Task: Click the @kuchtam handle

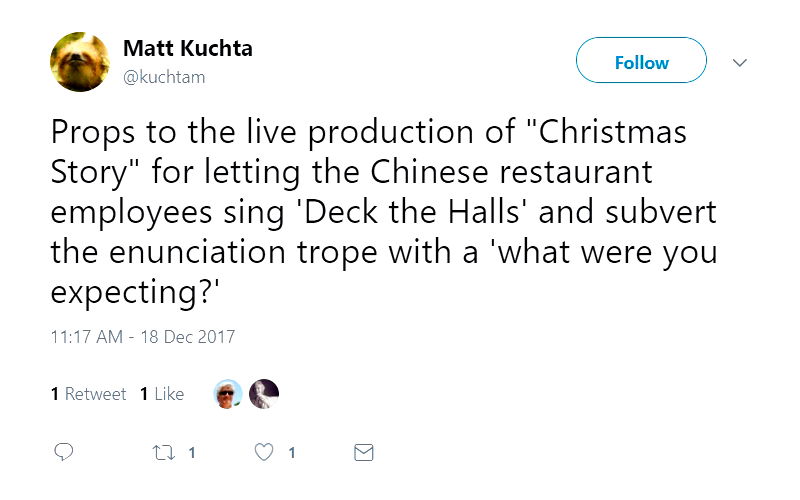Action: (x=164, y=77)
